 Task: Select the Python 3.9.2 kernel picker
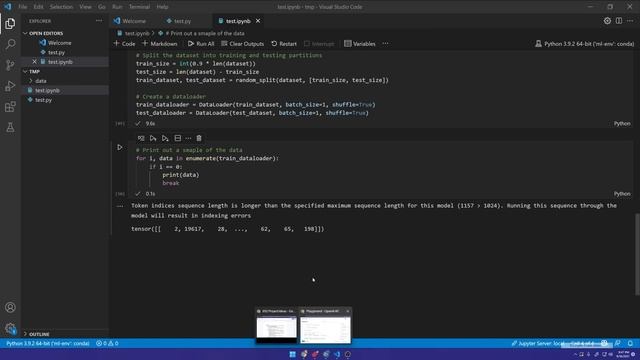(x=584, y=44)
